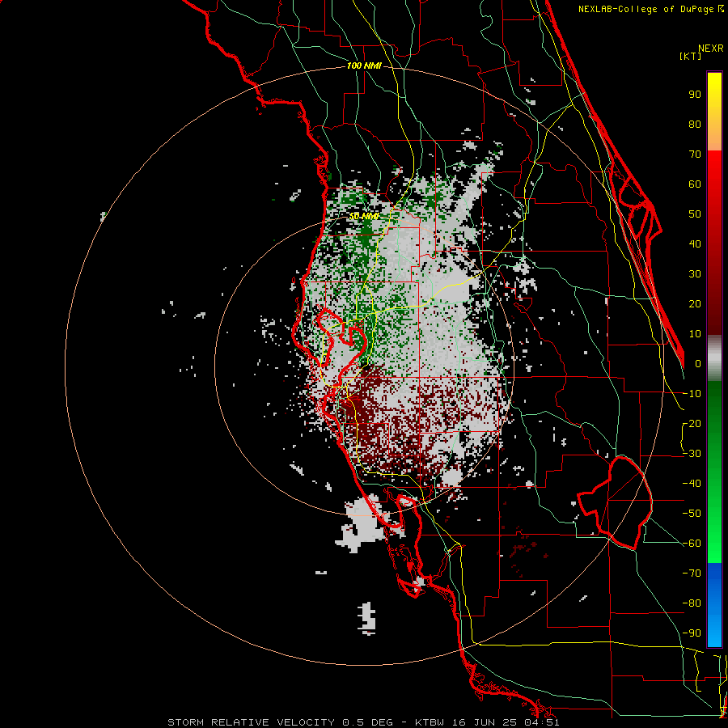Click the blue bottom segment of the color bar

(714, 605)
